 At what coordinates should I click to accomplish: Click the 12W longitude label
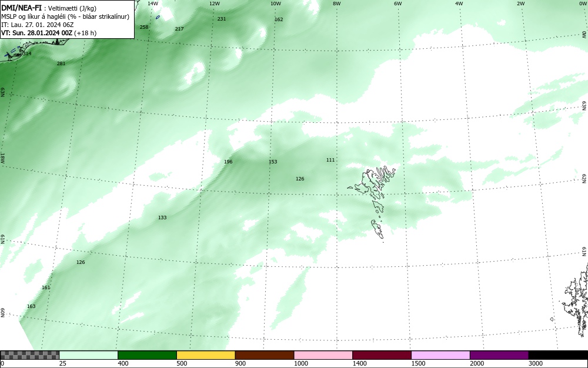point(214,4)
